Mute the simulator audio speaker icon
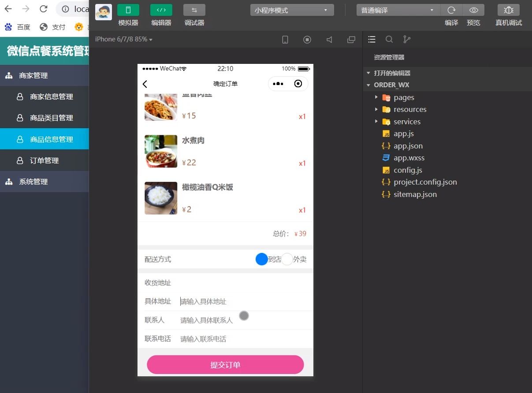Image resolution: width=532 pixels, height=393 pixels. click(329, 39)
